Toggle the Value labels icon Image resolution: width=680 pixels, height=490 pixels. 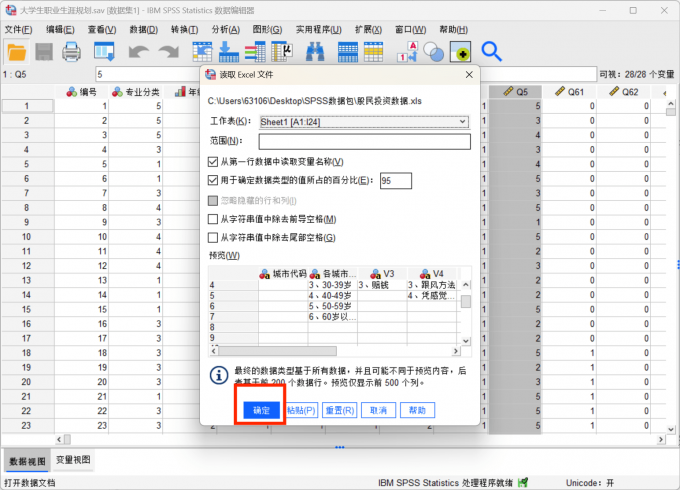point(407,52)
